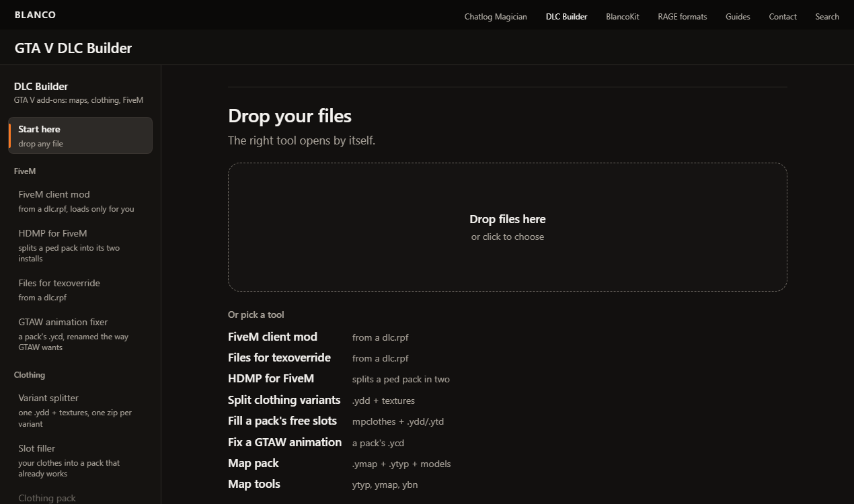
Task: Click the FiveM sidebar section label
Action: point(25,171)
